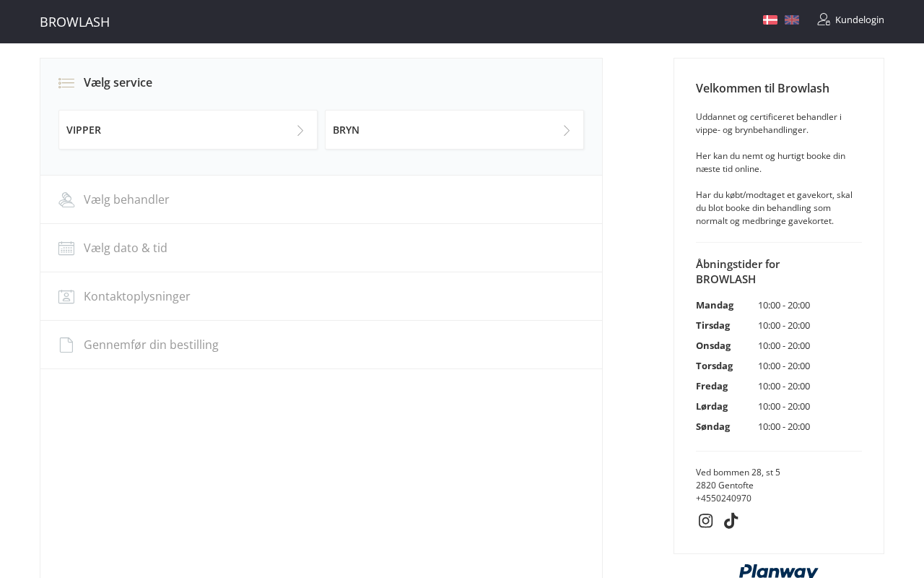Expand the BRYN service chevron
Screen dimensions: 924x578
(x=567, y=131)
